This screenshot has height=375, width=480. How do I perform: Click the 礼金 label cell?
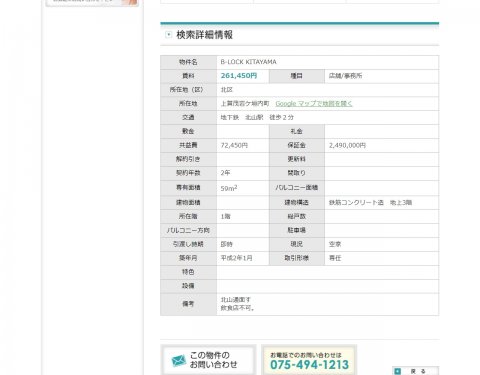[x=297, y=131]
